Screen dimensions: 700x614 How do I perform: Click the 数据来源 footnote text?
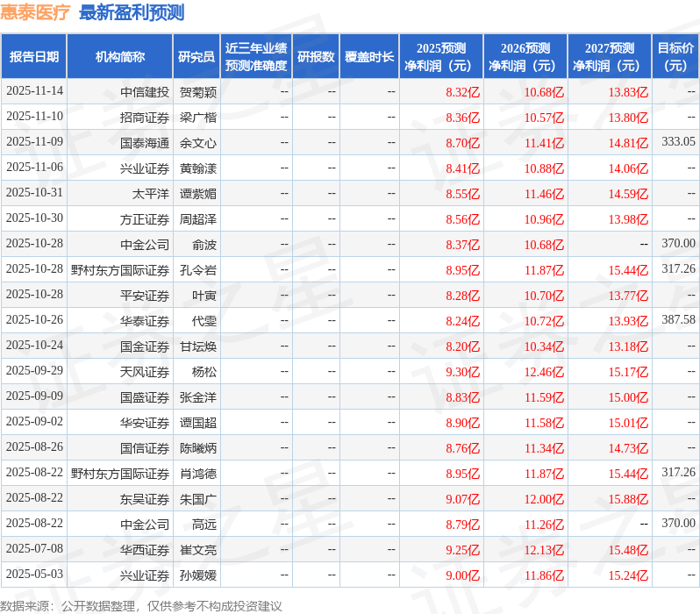tap(140, 606)
